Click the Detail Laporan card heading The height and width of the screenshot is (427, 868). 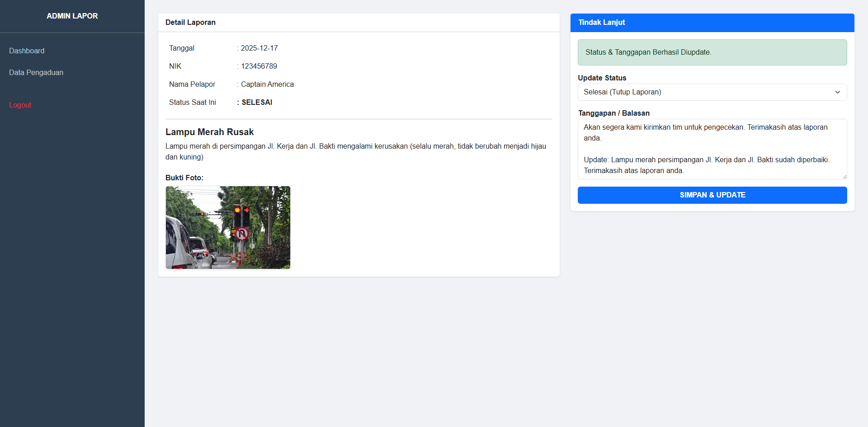point(190,22)
